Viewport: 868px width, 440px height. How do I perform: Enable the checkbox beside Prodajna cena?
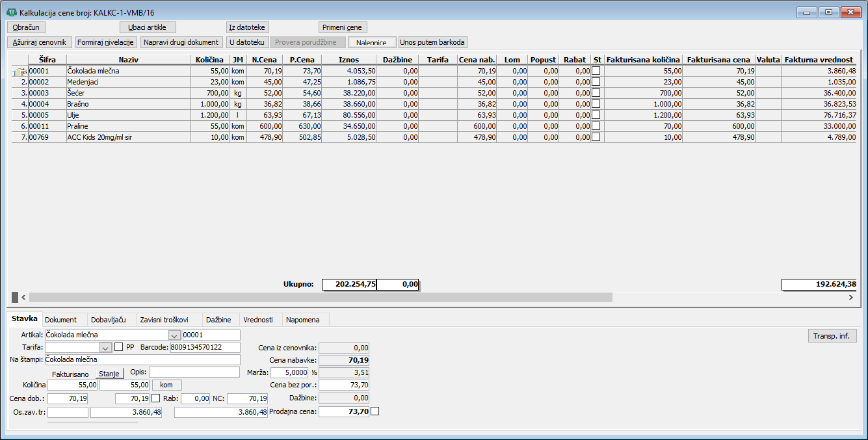[375, 411]
